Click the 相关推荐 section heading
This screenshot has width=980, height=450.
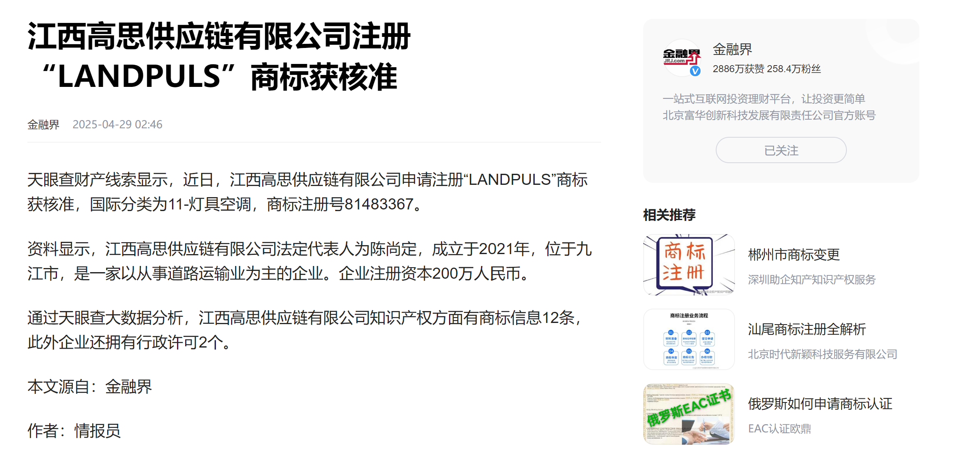669,215
